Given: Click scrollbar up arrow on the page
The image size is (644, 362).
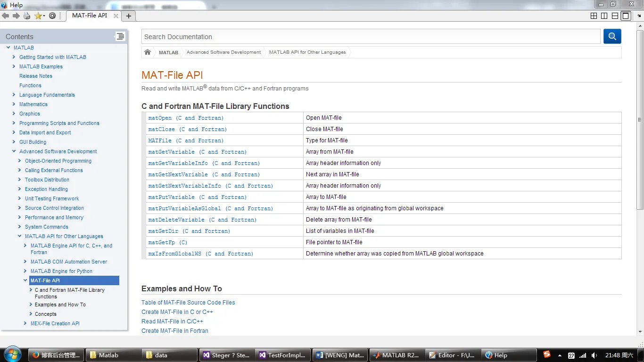Looking at the screenshot, I should click(640, 26).
